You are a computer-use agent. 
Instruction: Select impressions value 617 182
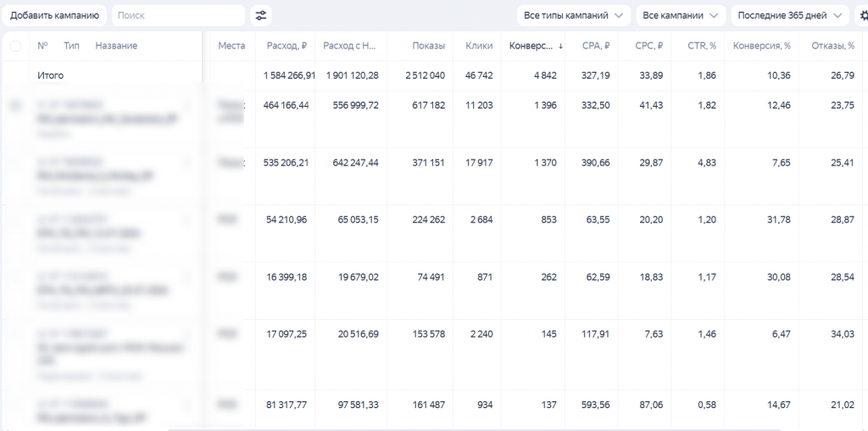coord(427,105)
